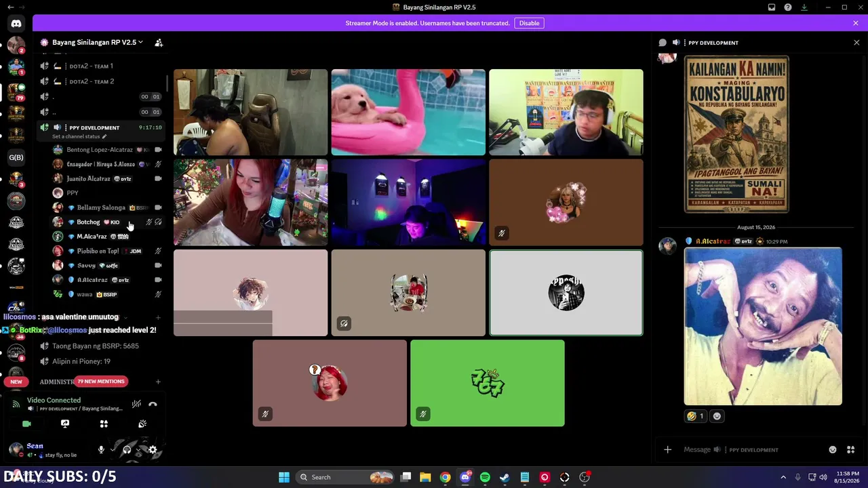Open User Settings gear
Screen dimensions: 868x488
(x=153, y=449)
